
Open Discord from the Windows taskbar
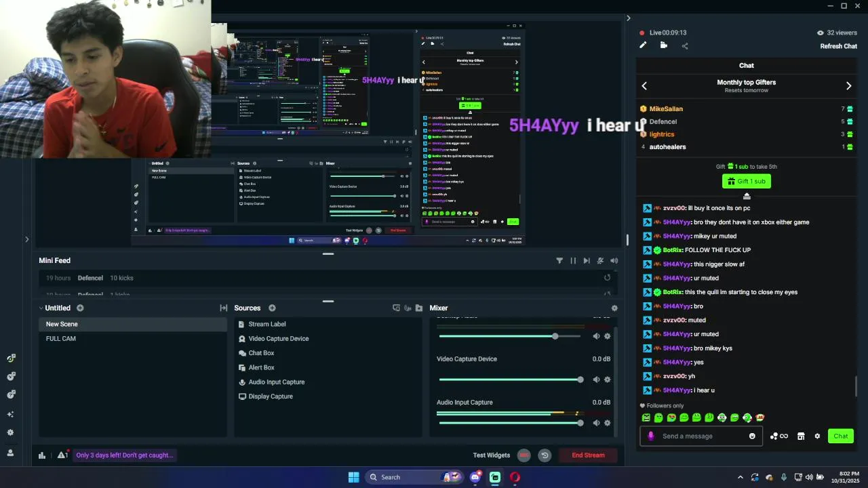[475, 477]
